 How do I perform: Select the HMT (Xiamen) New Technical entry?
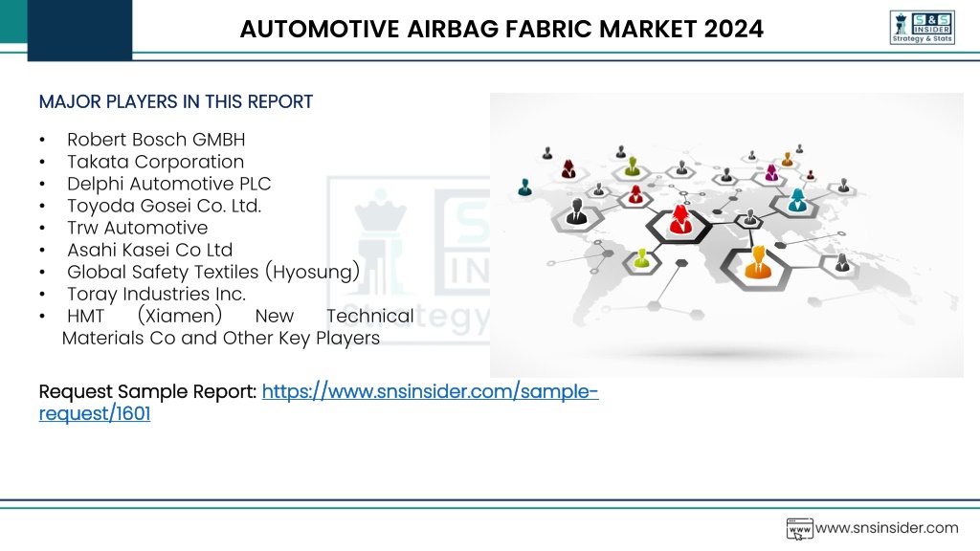tap(240, 316)
